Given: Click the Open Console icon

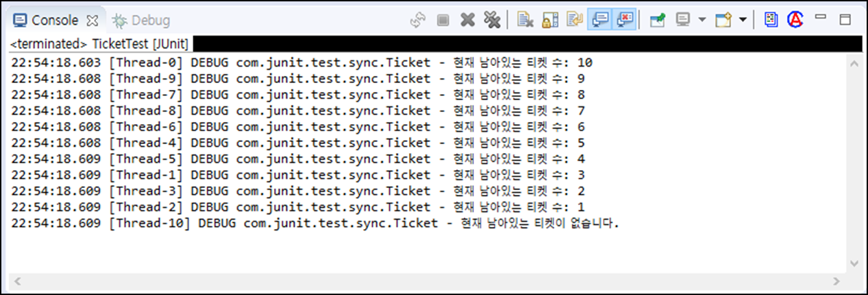Looking at the screenshot, I should [x=724, y=21].
